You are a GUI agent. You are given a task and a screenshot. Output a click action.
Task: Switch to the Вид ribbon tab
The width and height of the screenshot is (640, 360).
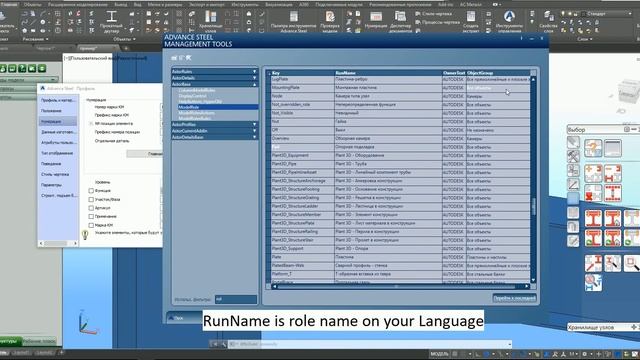[137, 4]
